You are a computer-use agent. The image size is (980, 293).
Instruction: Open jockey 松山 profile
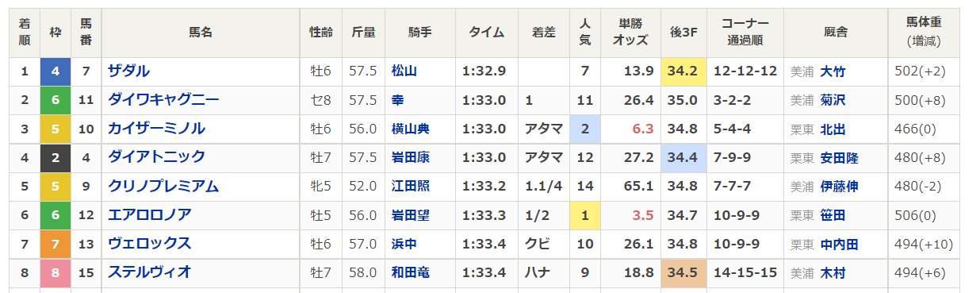point(404,71)
